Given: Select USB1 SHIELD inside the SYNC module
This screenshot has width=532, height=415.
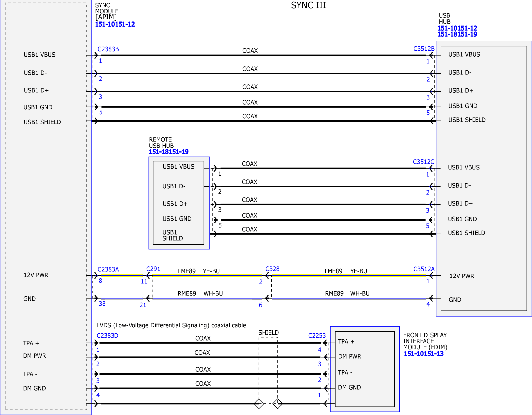Looking at the screenshot, I should (42, 122).
